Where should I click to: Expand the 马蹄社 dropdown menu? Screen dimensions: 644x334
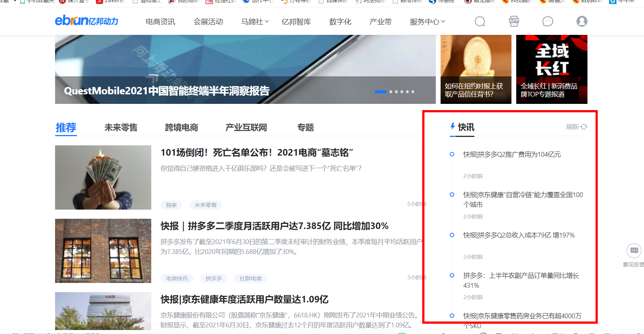click(x=255, y=22)
